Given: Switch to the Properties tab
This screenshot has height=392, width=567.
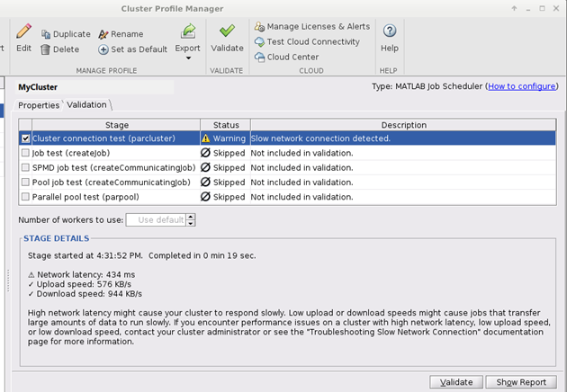Looking at the screenshot, I should (x=39, y=105).
